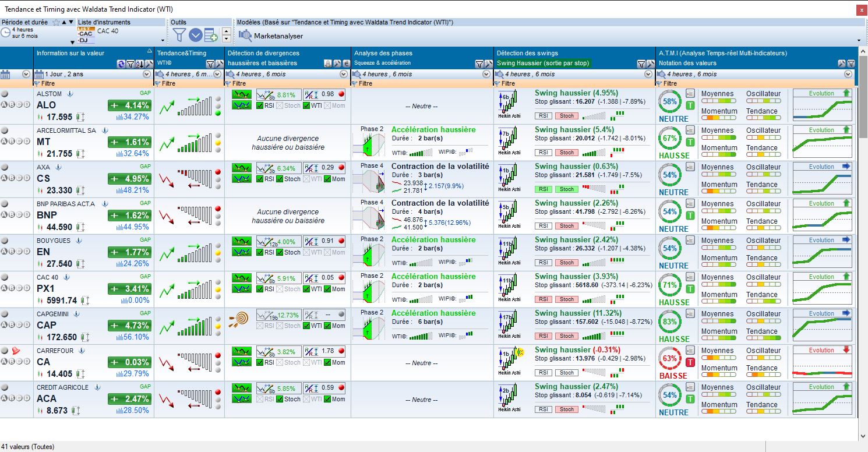Add a column with the green plus tool
868x452 pixels.
point(211,35)
